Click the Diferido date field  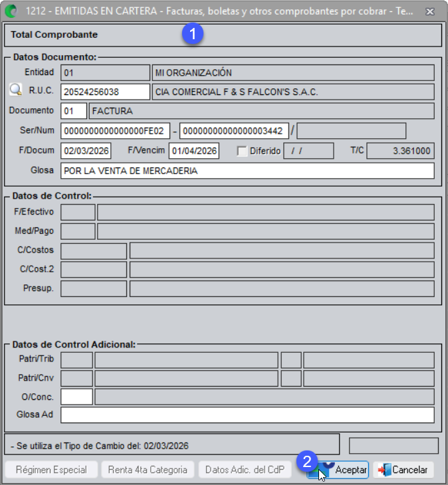[308, 151]
